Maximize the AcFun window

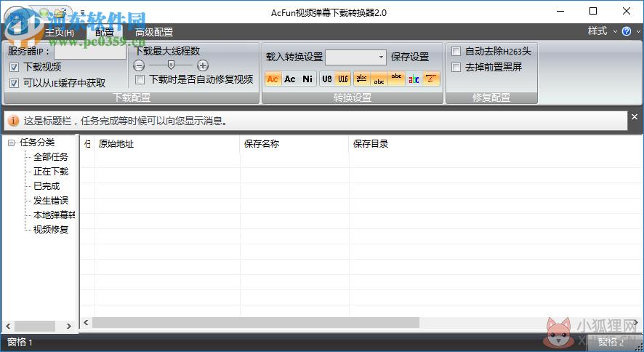pos(593,11)
